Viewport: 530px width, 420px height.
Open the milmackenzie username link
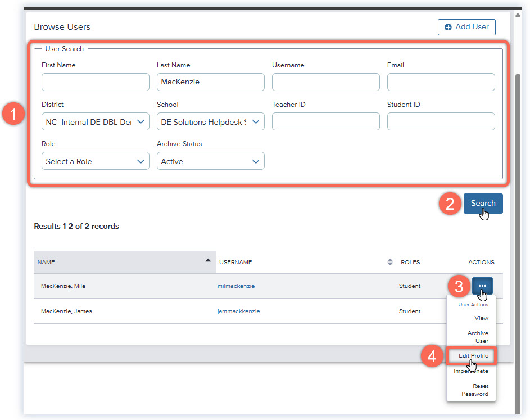pos(236,286)
